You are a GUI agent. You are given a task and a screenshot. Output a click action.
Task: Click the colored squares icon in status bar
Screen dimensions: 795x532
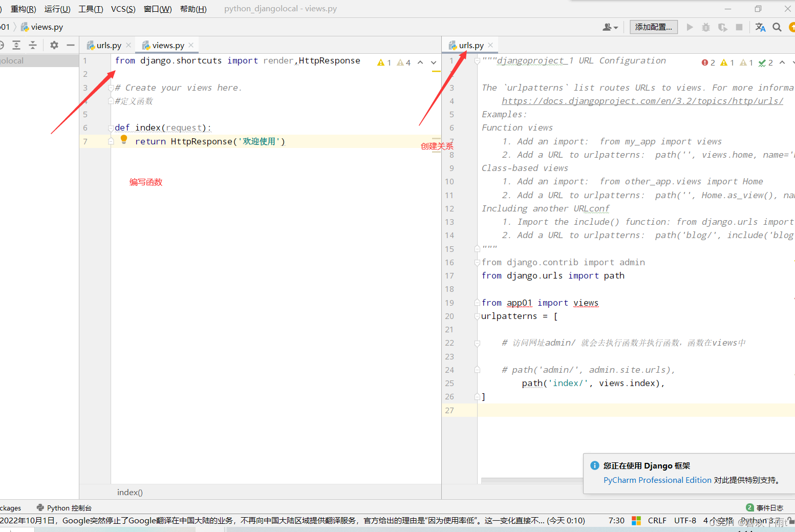click(636, 520)
